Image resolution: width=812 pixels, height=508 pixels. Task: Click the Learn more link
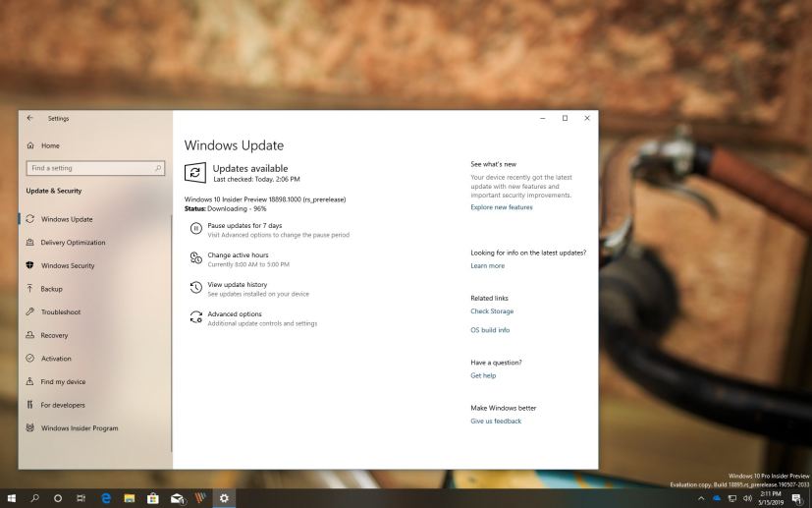click(487, 266)
